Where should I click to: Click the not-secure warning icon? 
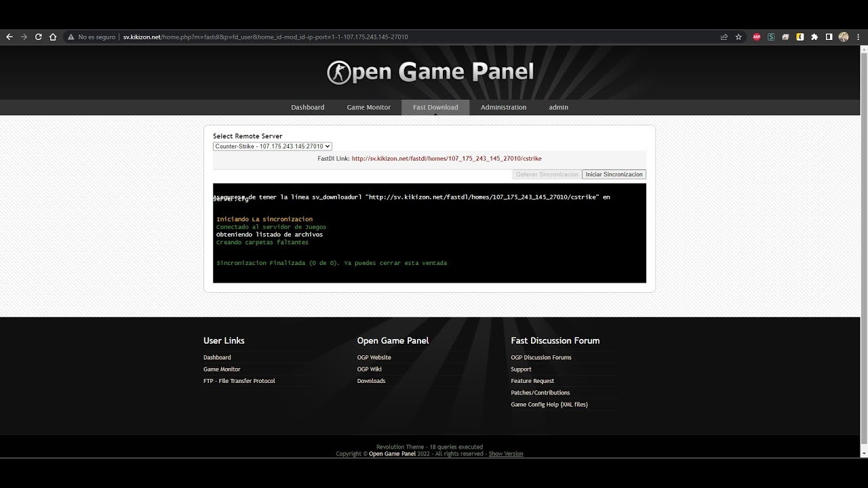click(x=71, y=37)
